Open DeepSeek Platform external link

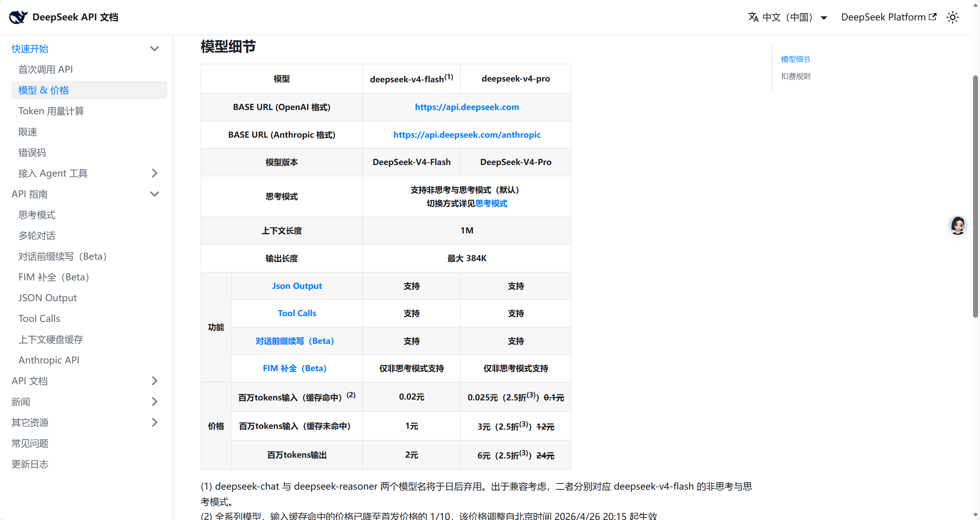pyautogui.click(x=888, y=17)
